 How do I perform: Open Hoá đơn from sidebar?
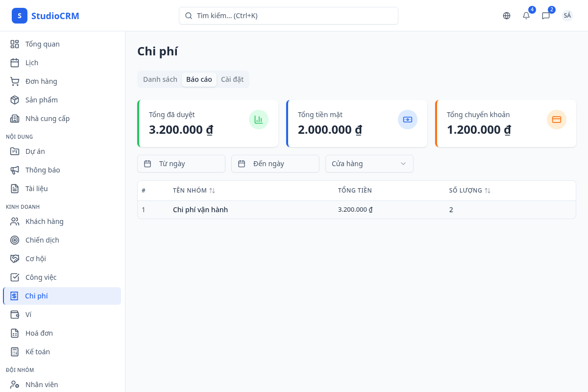click(39, 333)
